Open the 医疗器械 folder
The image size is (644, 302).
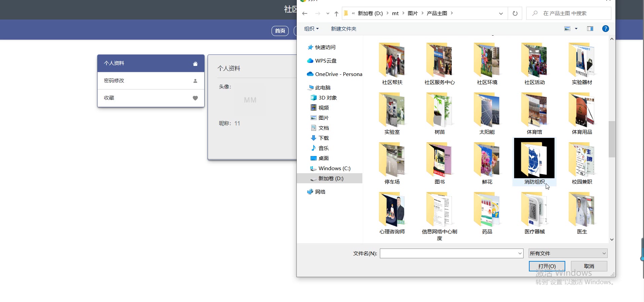[x=534, y=213]
